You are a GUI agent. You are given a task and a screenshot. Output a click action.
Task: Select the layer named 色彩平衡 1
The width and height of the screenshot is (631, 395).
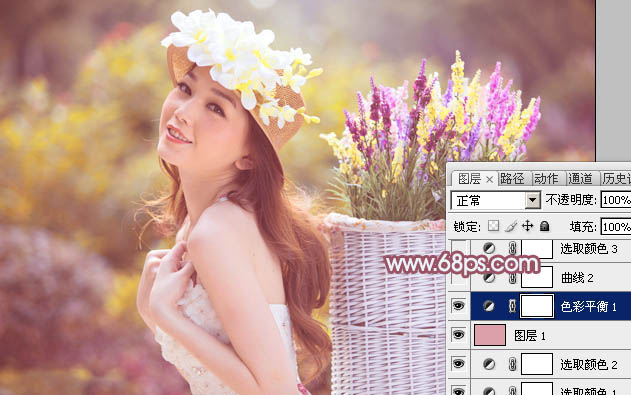coord(588,307)
